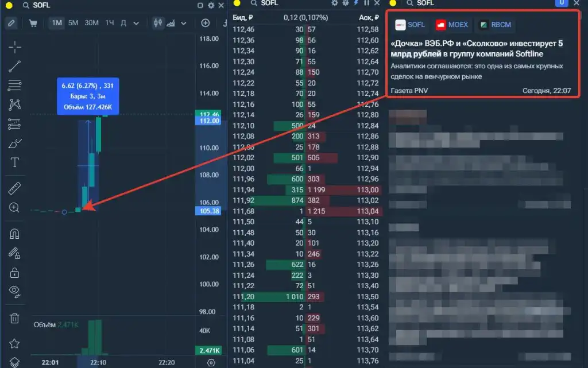
Task: Delete drawings with the trash icon
Action: [x=14, y=319]
